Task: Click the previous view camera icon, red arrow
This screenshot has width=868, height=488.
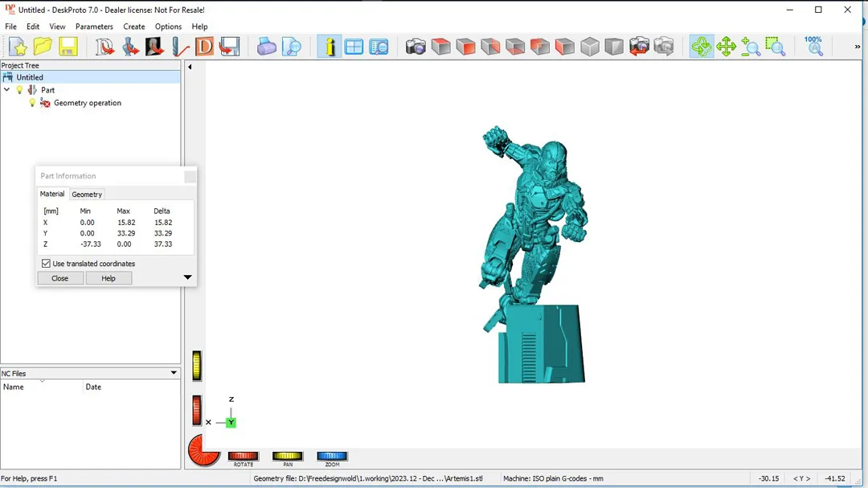Action: click(639, 47)
